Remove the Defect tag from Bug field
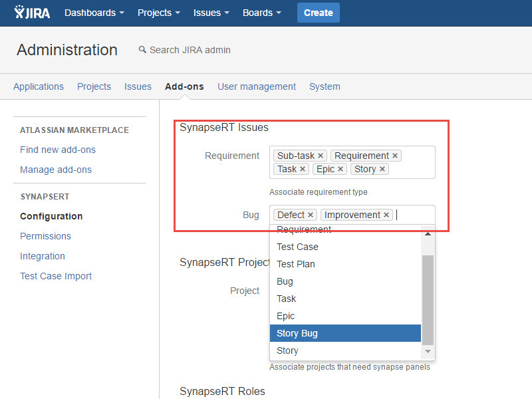Viewport: 532px width, 399px height. [311, 215]
